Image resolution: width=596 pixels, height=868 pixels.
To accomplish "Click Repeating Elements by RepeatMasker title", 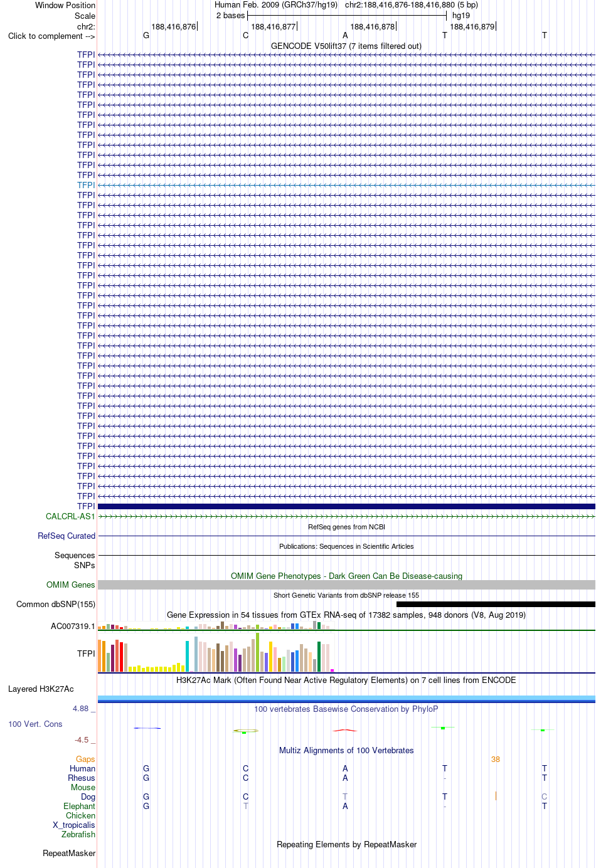I will [x=346, y=844].
